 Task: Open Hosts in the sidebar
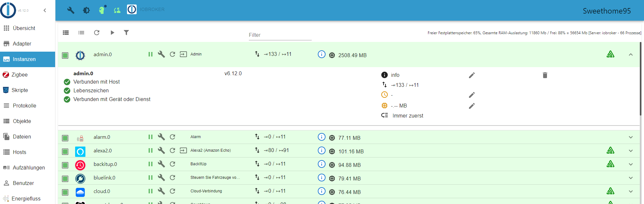coord(27,152)
